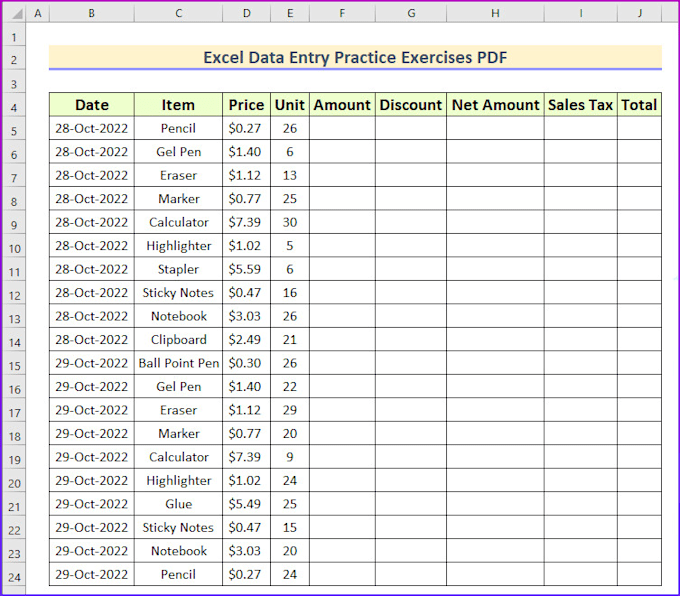Select the Ball Point Pen cell

(179, 363)
